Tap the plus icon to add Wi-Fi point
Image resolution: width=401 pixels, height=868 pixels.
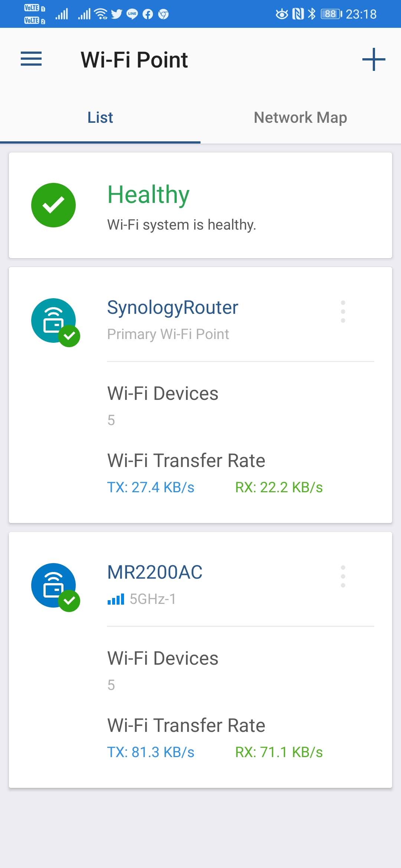[374, 59]
